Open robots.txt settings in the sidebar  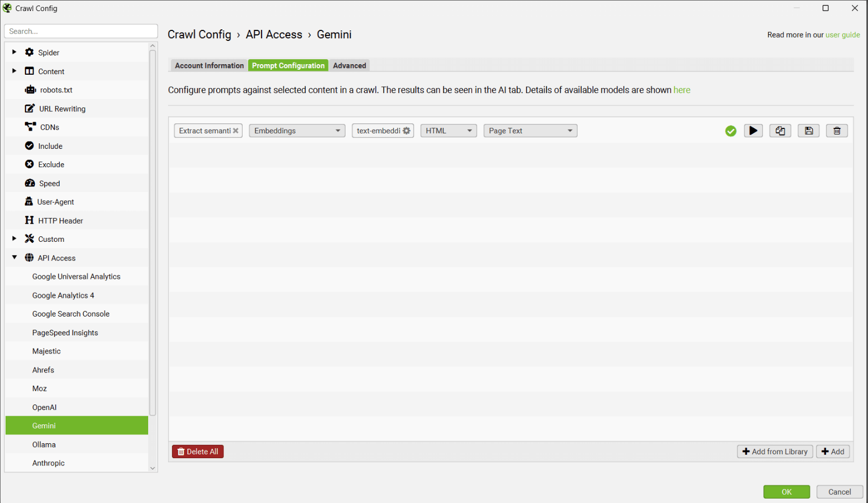(56, 90)
